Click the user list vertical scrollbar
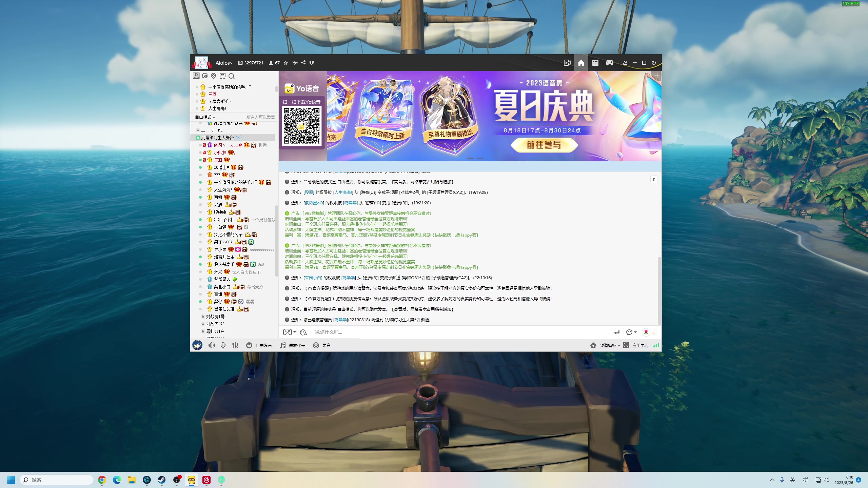Viewport: 868px width, 488px height. [276, 241]
